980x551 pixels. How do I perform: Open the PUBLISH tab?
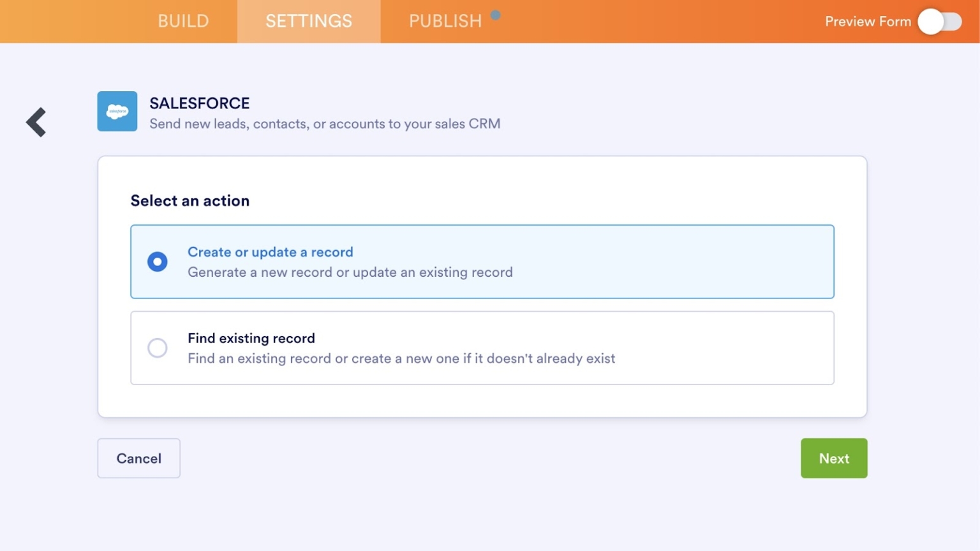445,21
